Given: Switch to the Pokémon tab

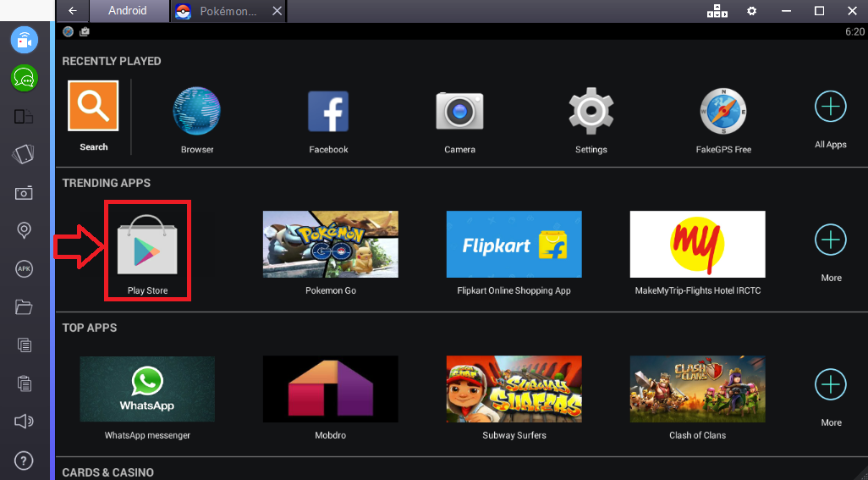Looking at the screenshot, I should 227,11.
